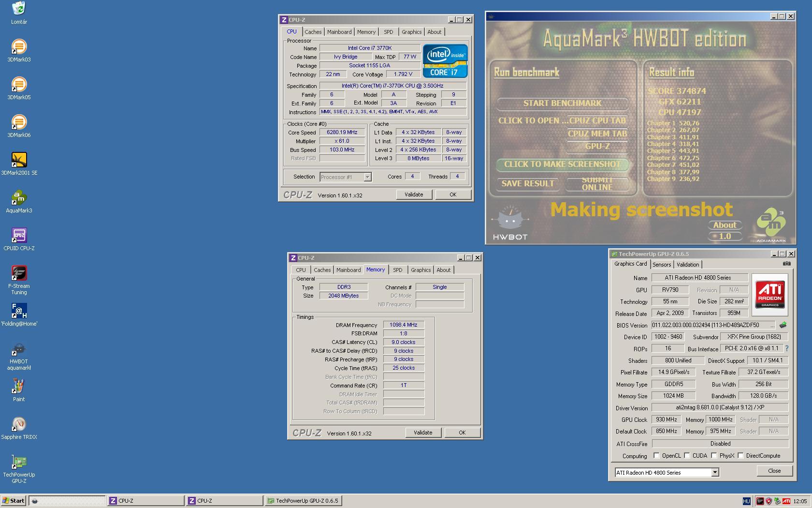Open the Sensors tab in GPU-Z
Viewport: 812px width, 508px height.
click(x=662, y=265)
